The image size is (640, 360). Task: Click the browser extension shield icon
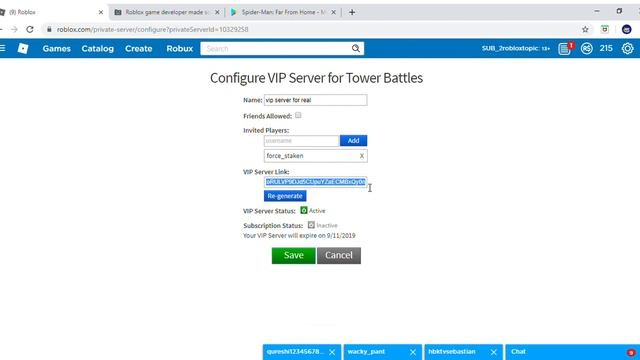[x=605, y=29]
